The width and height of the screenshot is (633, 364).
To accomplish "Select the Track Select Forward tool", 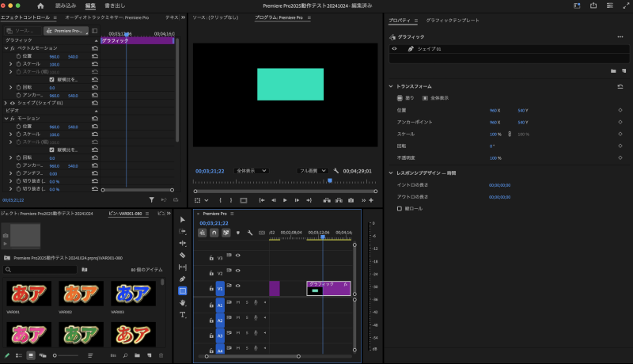I will pyautogui.click(x=183, y=231).
